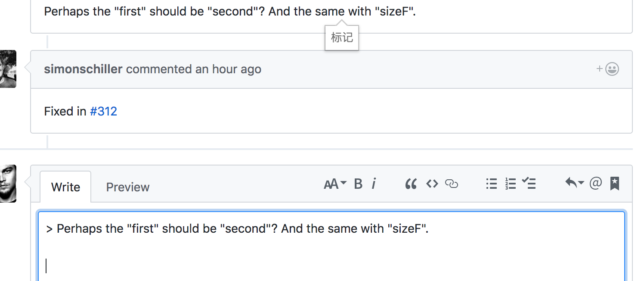This screenshot has width=644, height=281.
Task: Open the comment's "an hour ago" timestamp
Action: pyautogui.click(x=228, y=69)
